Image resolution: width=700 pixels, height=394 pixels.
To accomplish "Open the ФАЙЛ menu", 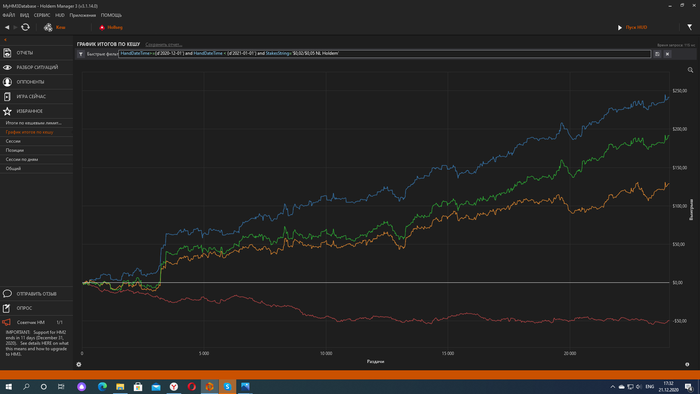I will [8, 15].
